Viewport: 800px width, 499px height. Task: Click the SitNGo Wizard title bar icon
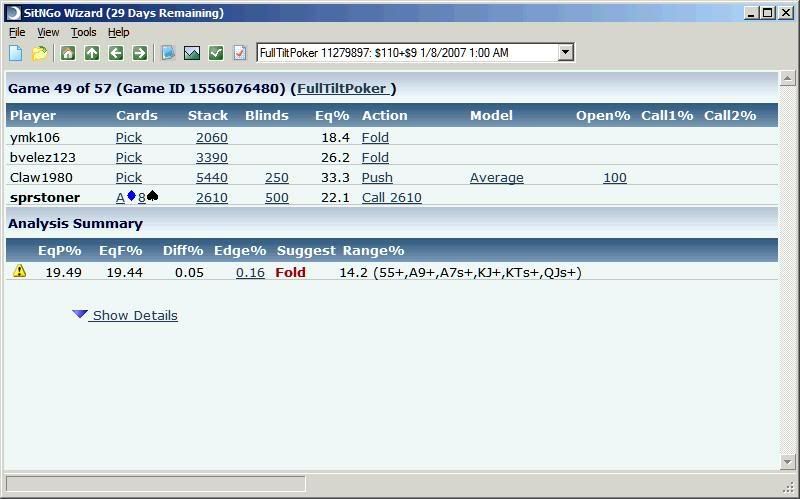(13, 13)
